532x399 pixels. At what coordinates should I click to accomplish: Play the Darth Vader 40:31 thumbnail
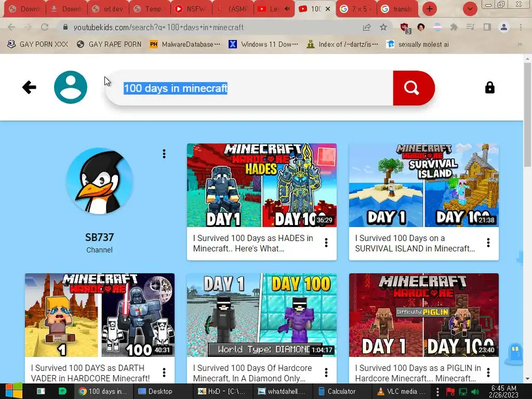[x=100, y=315]
